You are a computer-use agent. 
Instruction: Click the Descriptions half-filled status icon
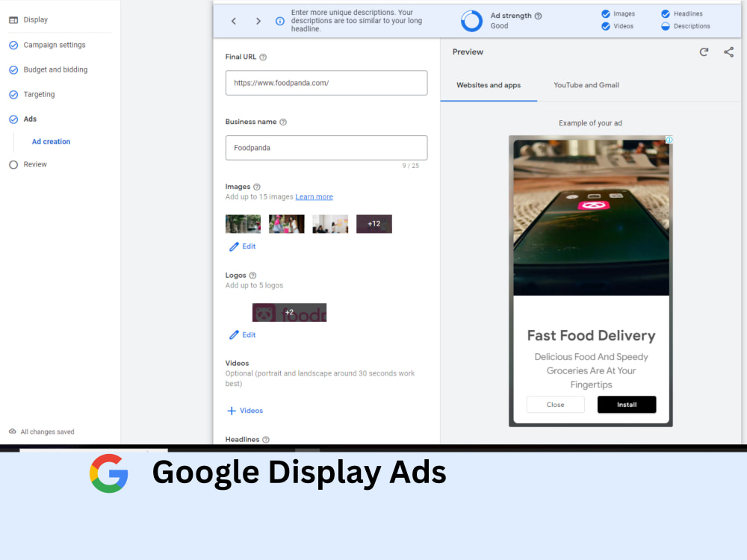(666, 26)
